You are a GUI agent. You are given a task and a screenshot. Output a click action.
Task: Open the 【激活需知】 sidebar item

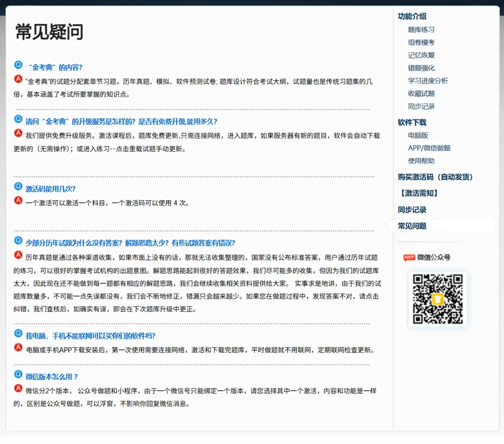419,193
